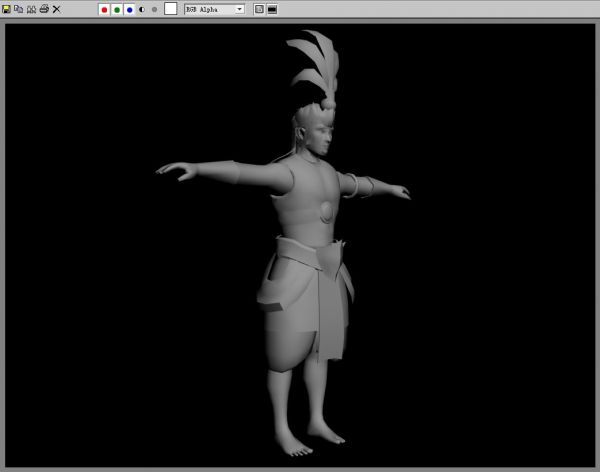Click the Toggle UI Overlays icon
Image resolution: width=600 pixels, height=472 pixels.
pos(259,9)
